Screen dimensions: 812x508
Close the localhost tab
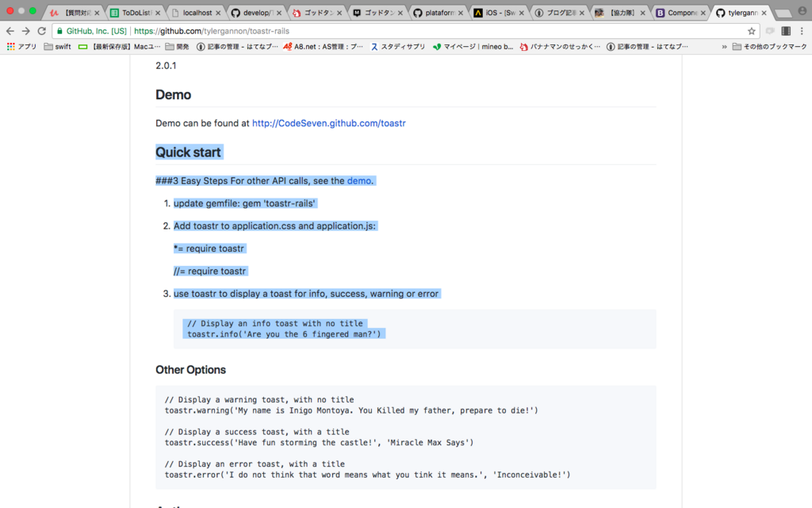click(218, 13)
